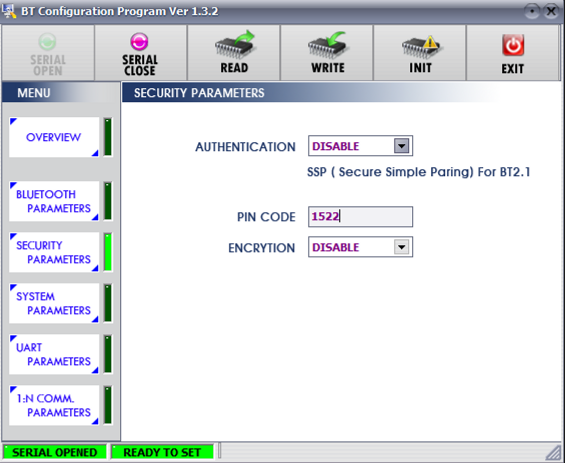Open the BLUETOOTH PARAMETERS menu page
The image size is (565, 463).
(54, 201)
